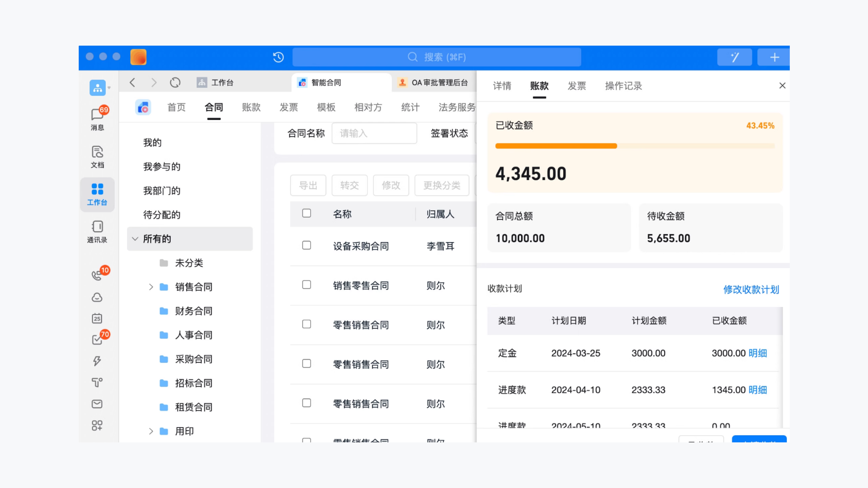Viewport: 868px width, 488px height.
Task: Click the 搜索 search bar
Action: point(437,57)
